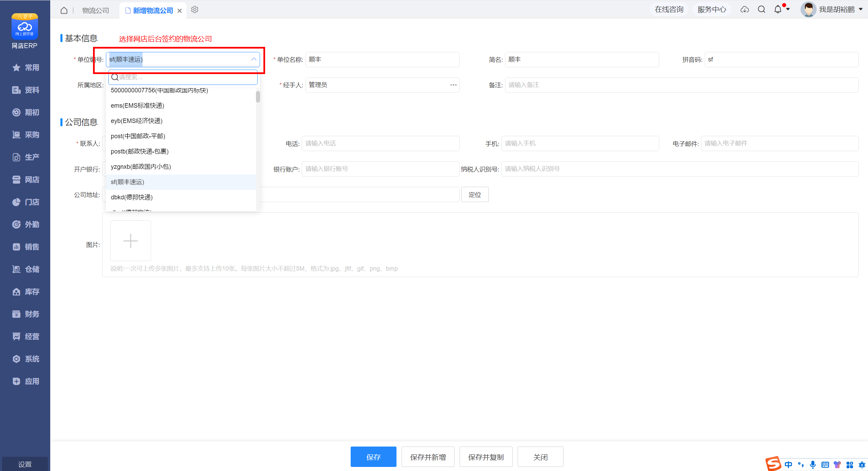Open 外勤 in sidebar
Viewport: 868px width, 471px height.
coord(25,224)
